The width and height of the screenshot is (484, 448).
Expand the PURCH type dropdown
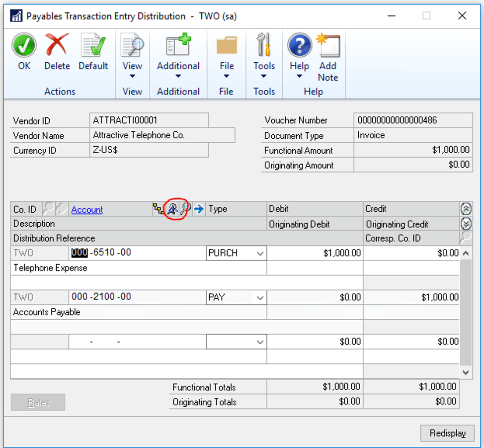coord(260,254)
